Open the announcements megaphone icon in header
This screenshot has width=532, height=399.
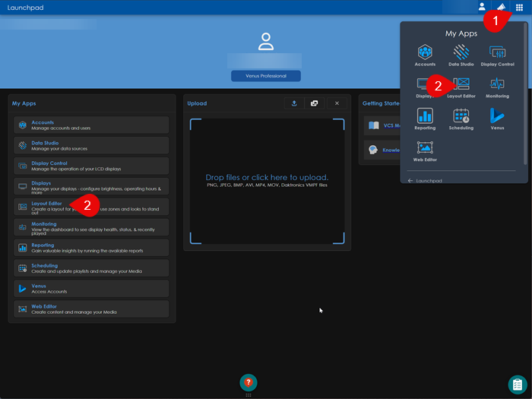pyautogui.click(x=501, y=7)
